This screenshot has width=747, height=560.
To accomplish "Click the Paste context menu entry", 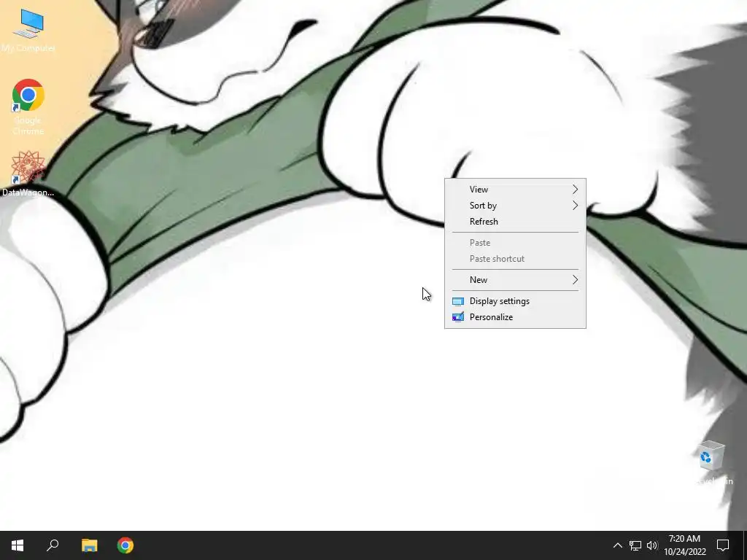I will tap(516, 243).
